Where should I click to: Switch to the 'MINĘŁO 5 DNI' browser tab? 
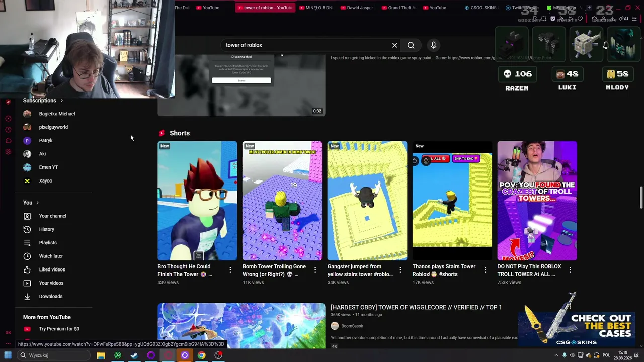[316, 8]
